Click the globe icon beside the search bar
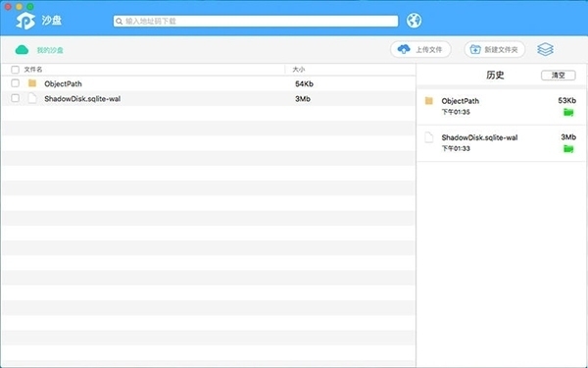 click(414, 21)
